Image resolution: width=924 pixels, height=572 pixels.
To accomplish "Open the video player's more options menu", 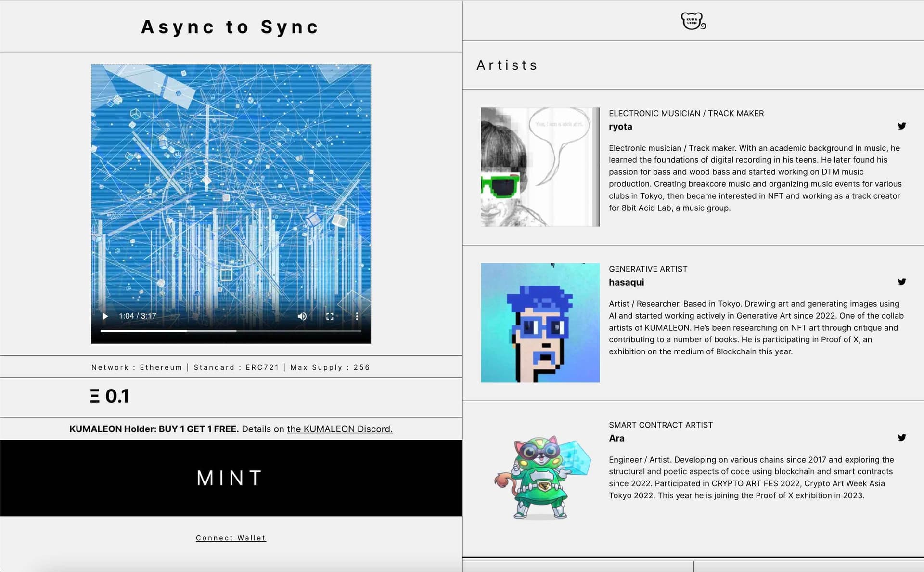I will [357, 316].
